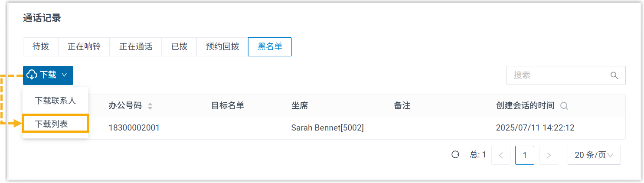Select the 黑名单 tab

[x=270, y=47]
